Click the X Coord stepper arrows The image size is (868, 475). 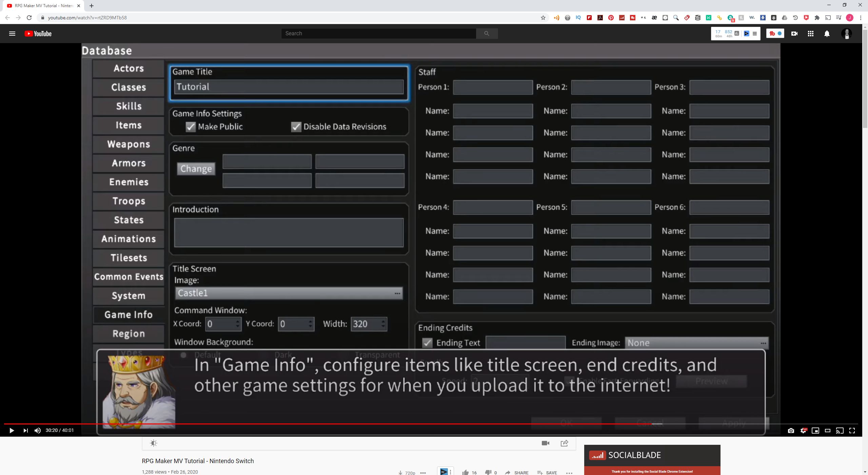(x=238, y=324)
